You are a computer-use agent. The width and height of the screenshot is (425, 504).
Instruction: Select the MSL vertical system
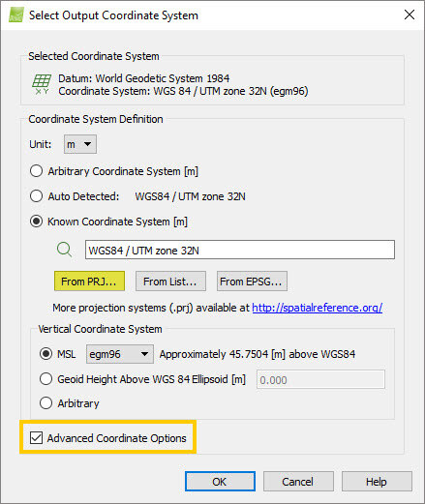pyautogui.click(x=46, y=354)
